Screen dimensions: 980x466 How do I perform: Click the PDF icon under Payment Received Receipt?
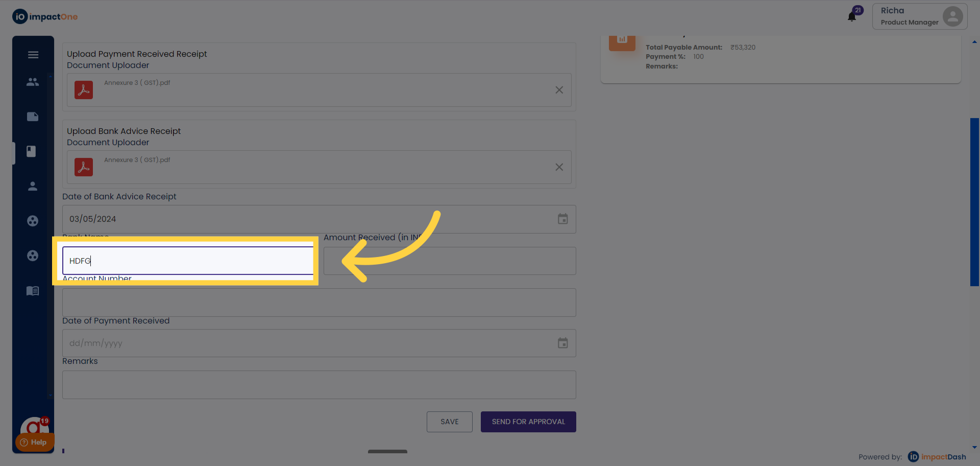[x=84, y=90]
